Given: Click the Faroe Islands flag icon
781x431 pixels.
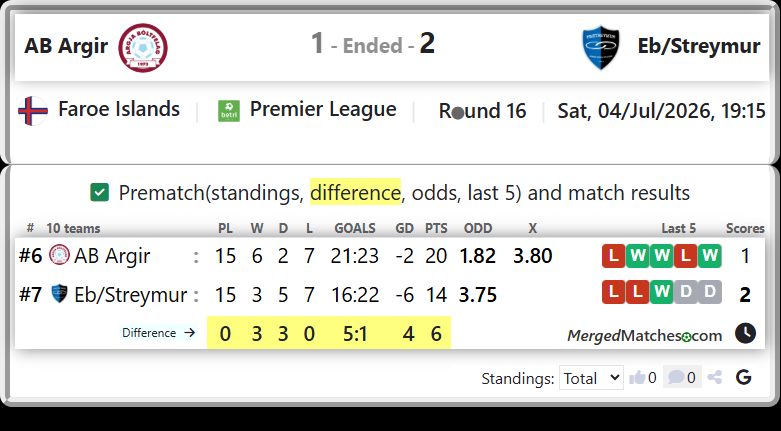Looking at the screenshot, I should coord(33,111).
